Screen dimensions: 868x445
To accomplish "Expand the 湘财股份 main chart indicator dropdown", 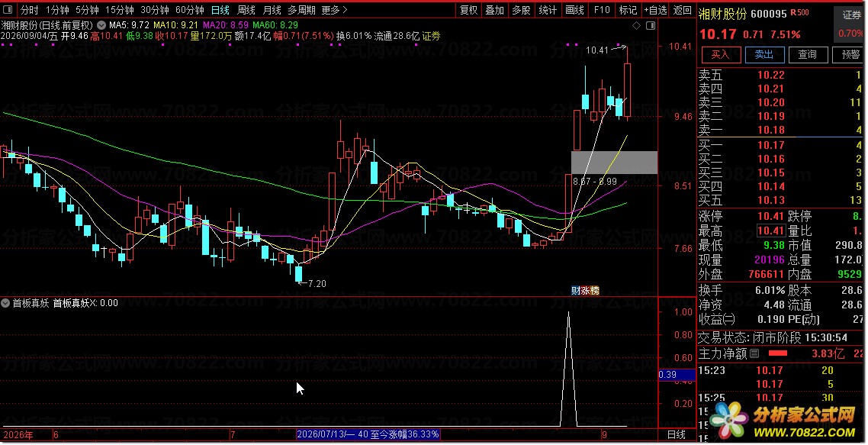I will point(102,25).
